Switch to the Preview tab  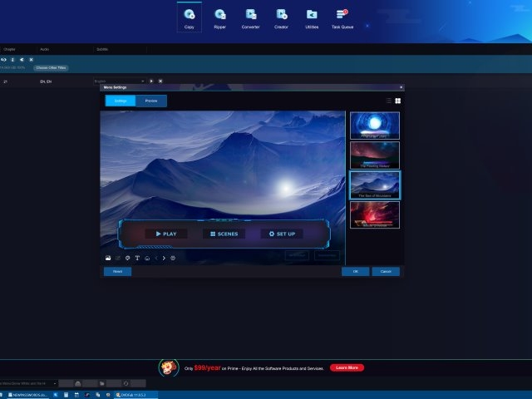(x=151, y=101)
